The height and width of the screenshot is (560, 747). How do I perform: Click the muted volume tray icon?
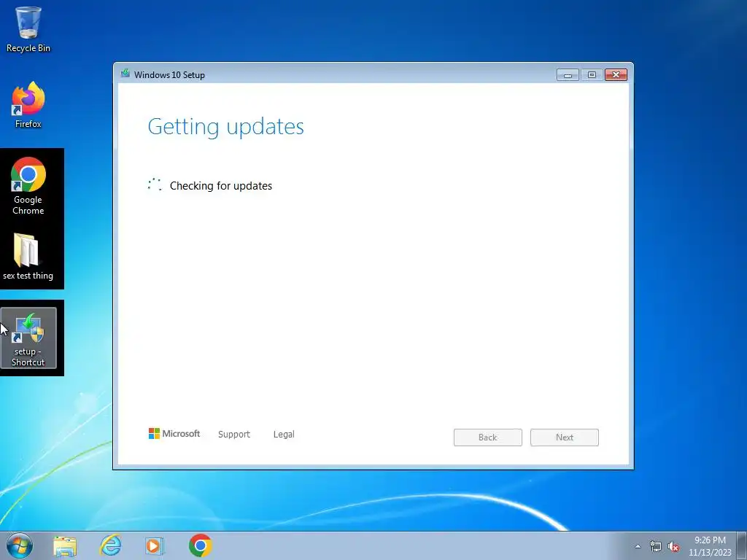tap(673, 547)
